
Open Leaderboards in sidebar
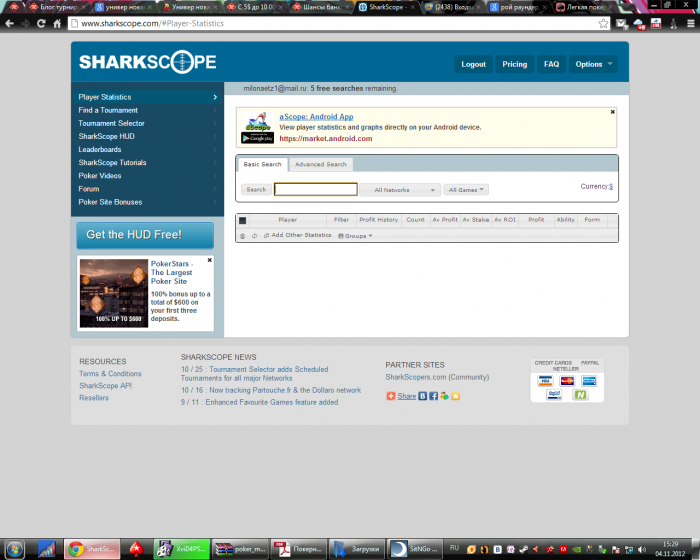(x=147, y=150)
